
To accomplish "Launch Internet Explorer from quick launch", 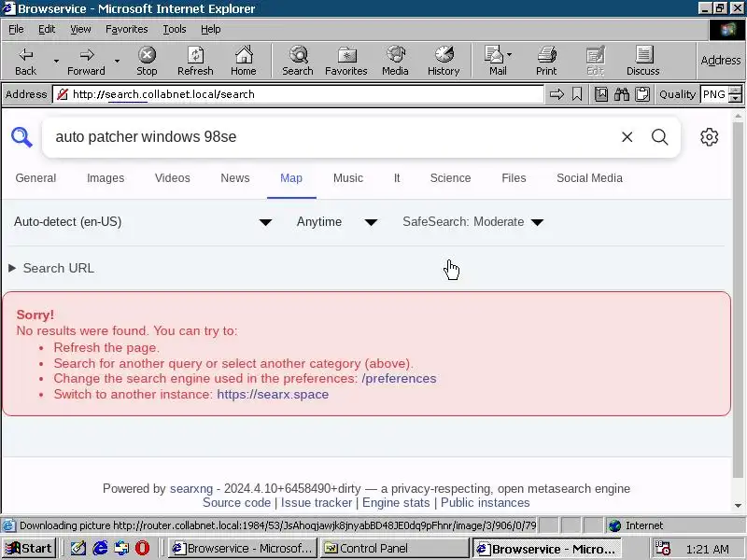I will 100,549.
